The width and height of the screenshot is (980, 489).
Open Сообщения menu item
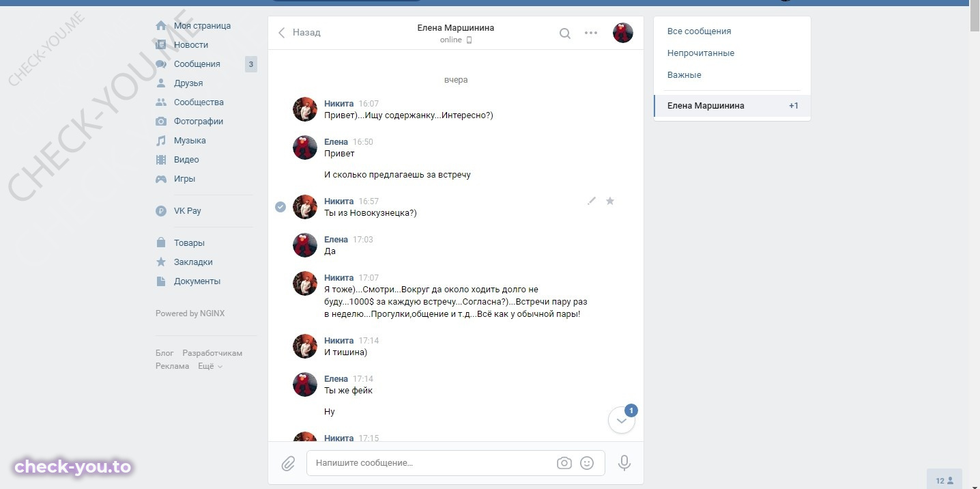tap(197, 64)
